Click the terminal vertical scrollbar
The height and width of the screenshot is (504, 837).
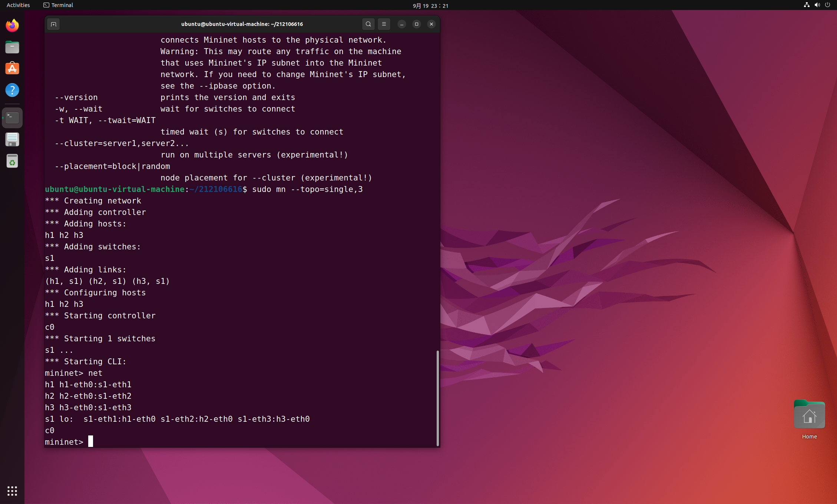point(438,398)
